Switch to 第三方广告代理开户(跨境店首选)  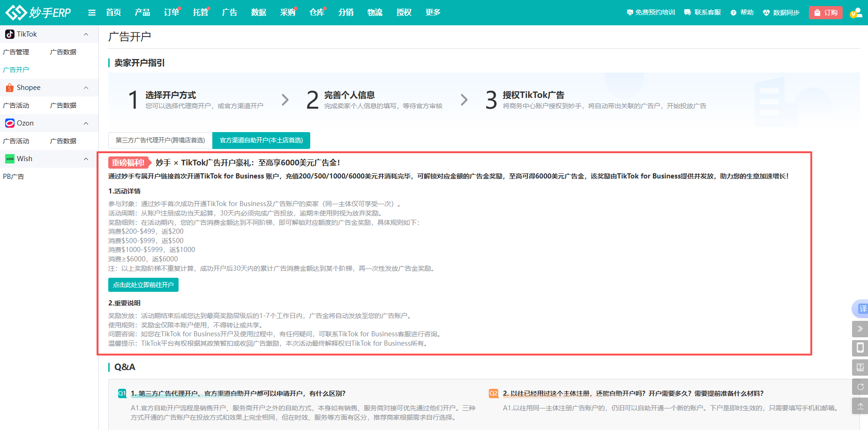(160, 140)
